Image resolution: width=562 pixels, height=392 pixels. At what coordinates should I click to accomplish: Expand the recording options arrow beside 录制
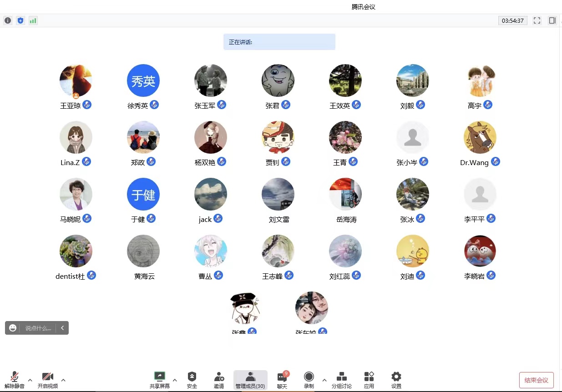(324, 380)
